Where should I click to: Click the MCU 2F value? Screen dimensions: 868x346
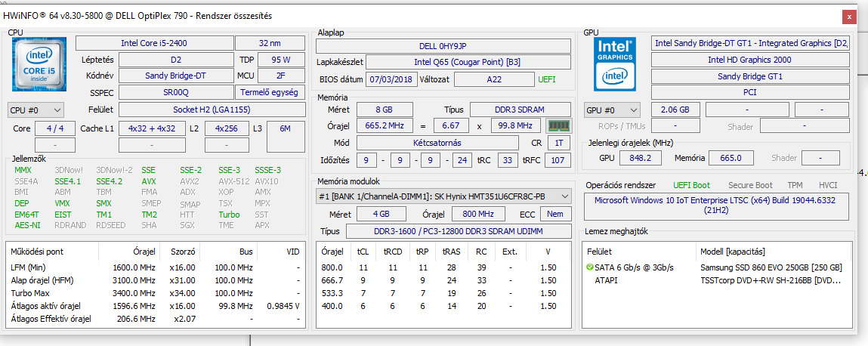281,76
